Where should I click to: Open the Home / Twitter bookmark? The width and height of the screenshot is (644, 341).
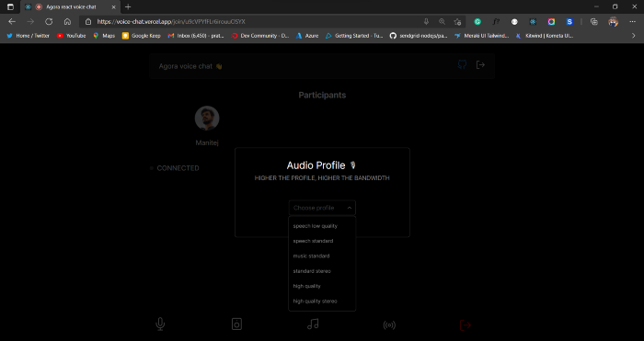click(x=29, y=36)
